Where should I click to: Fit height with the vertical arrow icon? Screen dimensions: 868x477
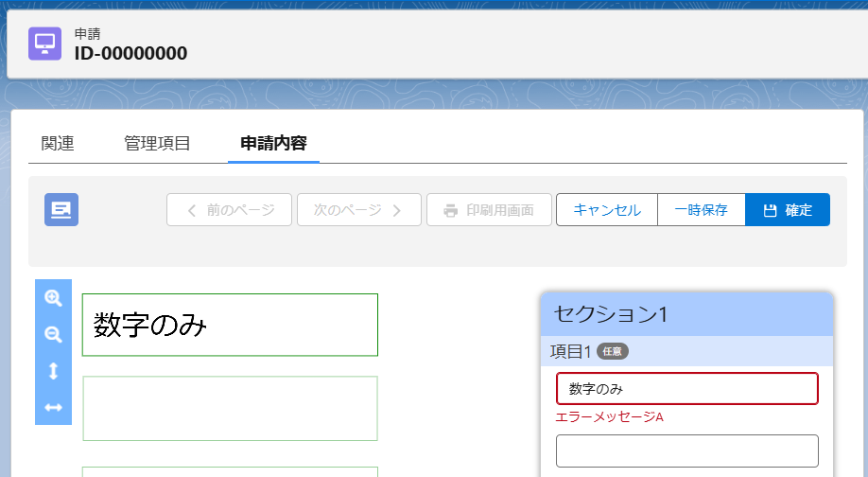point(53,371)
